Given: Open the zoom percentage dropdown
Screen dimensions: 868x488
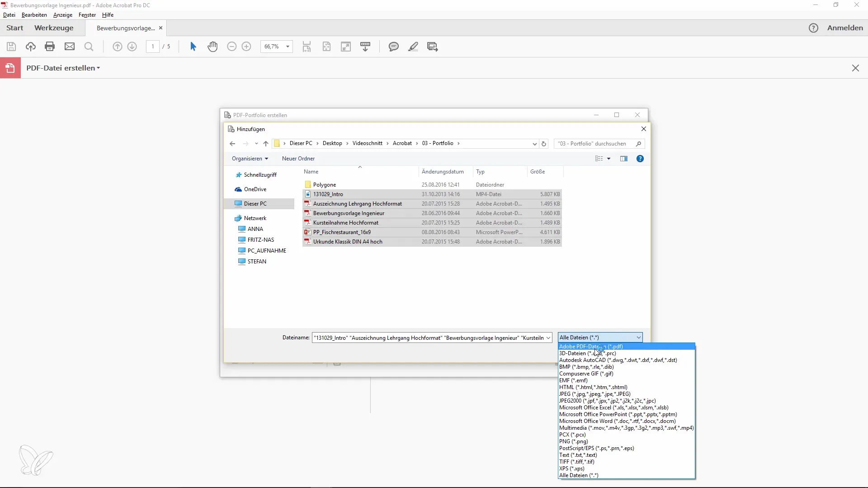Looking at the screenshot, I should (288, 47).
